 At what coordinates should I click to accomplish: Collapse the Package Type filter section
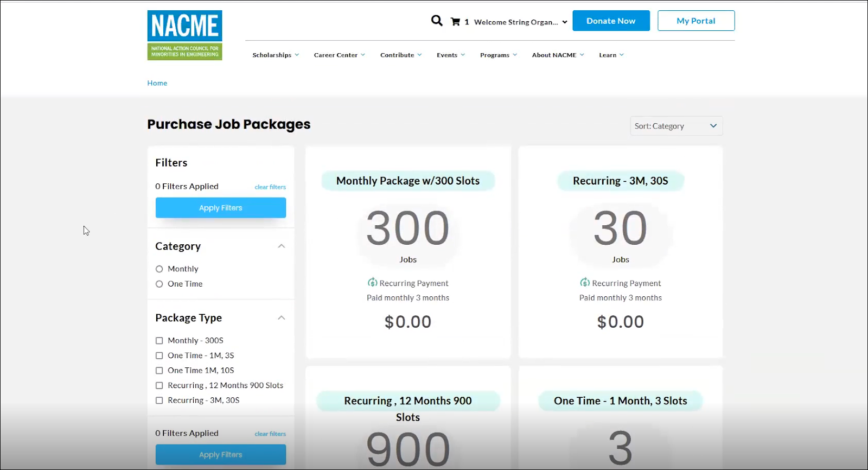[281, 318]
